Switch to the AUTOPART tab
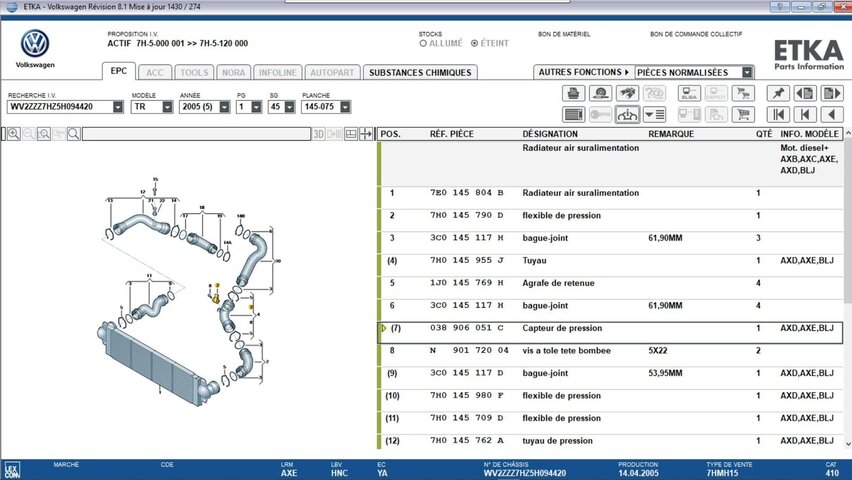Viewport: 852px width, 480px height. [x=332, y=72]
